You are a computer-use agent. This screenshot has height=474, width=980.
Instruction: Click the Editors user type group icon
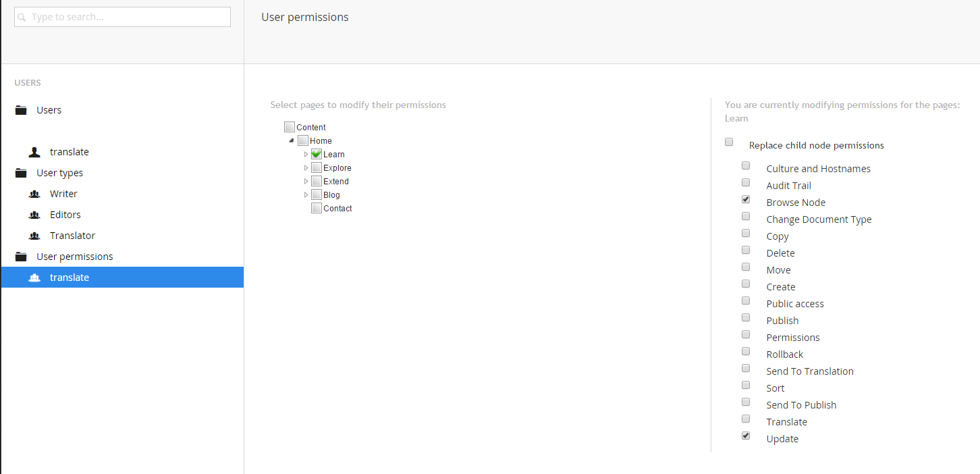point(34,215)
